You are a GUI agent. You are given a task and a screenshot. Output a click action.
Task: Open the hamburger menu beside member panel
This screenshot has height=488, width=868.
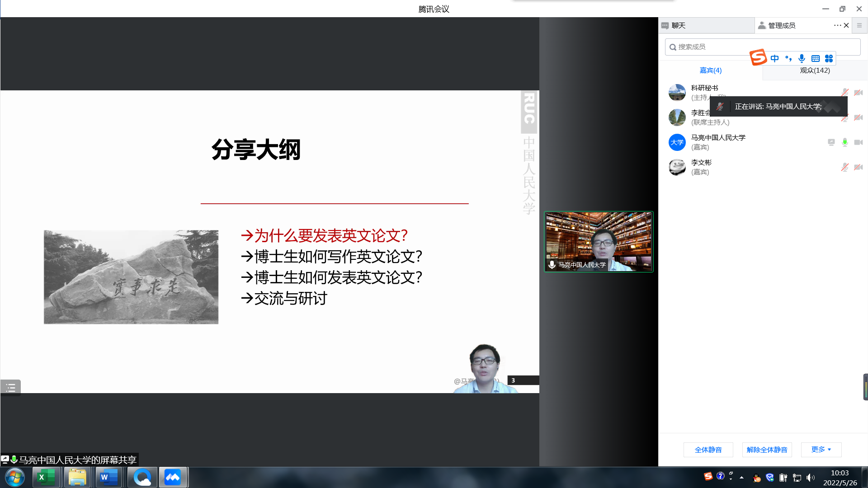[859, 25]
